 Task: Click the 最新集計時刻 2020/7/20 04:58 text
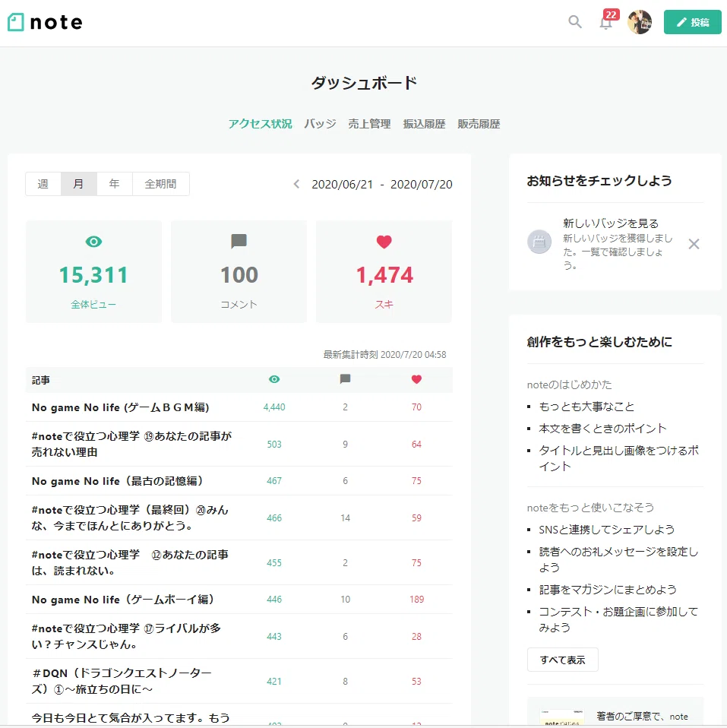click(384, 355)
